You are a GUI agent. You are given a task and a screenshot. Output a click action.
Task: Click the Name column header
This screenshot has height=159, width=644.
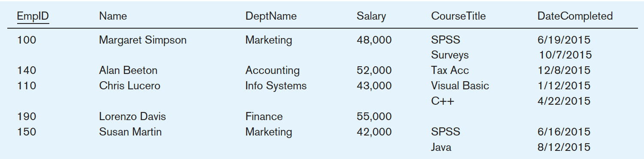[x=113, y=16]
